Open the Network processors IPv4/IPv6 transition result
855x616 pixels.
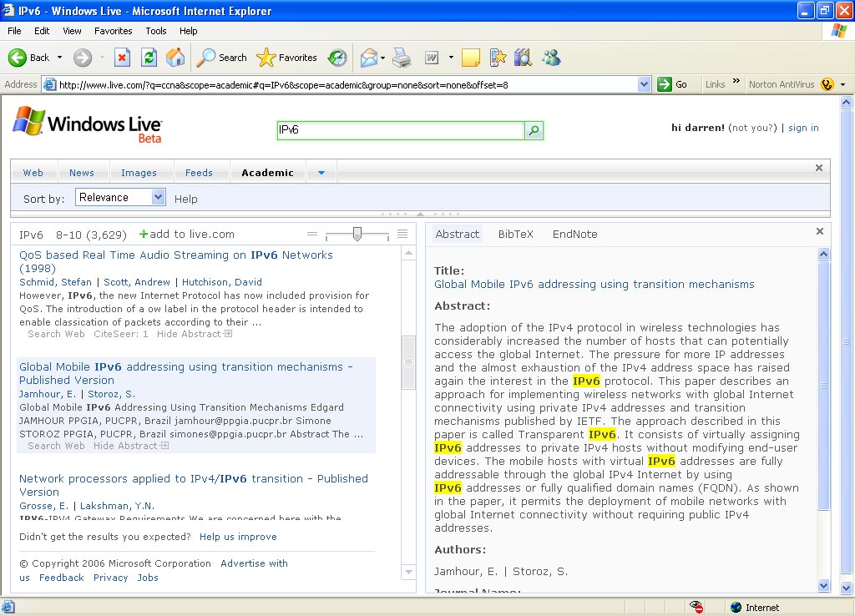coord(193,479)
